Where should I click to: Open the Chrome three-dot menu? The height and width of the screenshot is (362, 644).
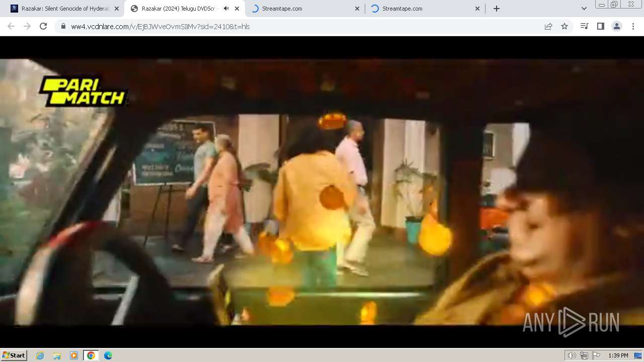[x=633, y=26]
